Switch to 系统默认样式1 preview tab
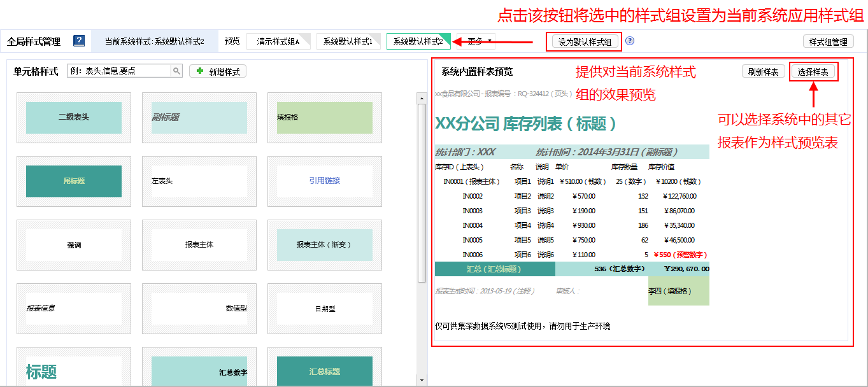This screenshot has width=868, height=387. pyautogui.click(x=348, y=41)
